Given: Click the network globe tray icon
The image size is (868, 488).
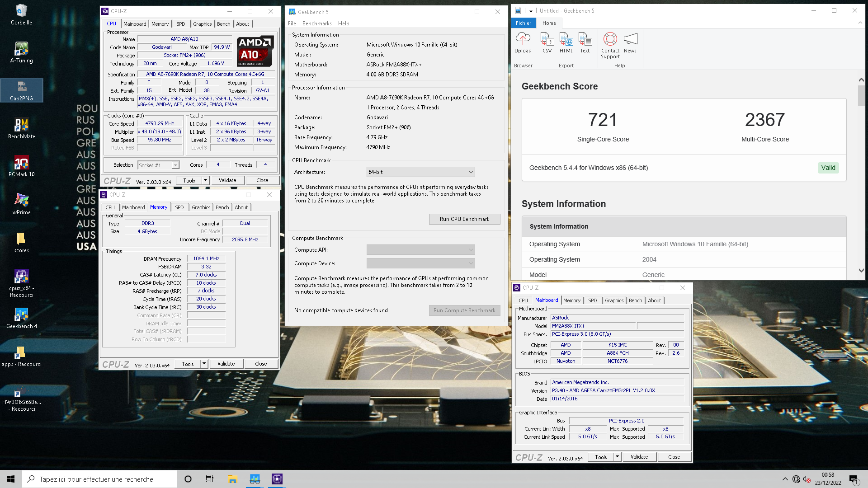Looking at the screenshot, I should [x=796, y=479].
